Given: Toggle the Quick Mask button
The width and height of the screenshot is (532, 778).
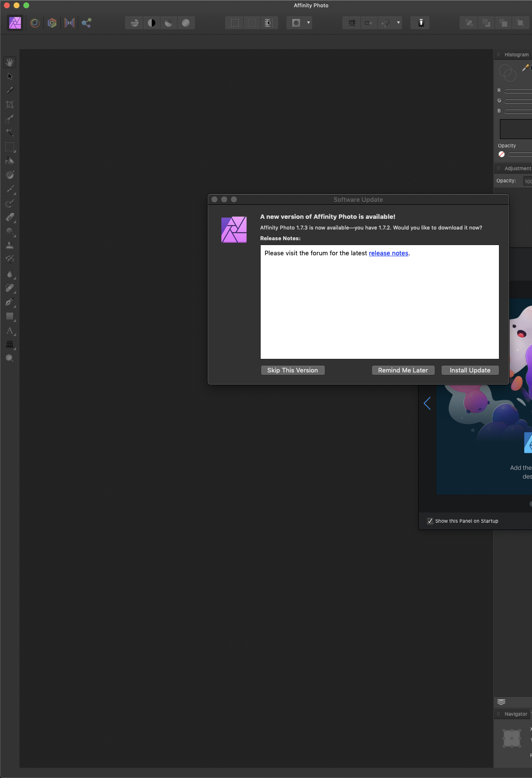Looking at the screenshot, I should click(x=296, y=23).
